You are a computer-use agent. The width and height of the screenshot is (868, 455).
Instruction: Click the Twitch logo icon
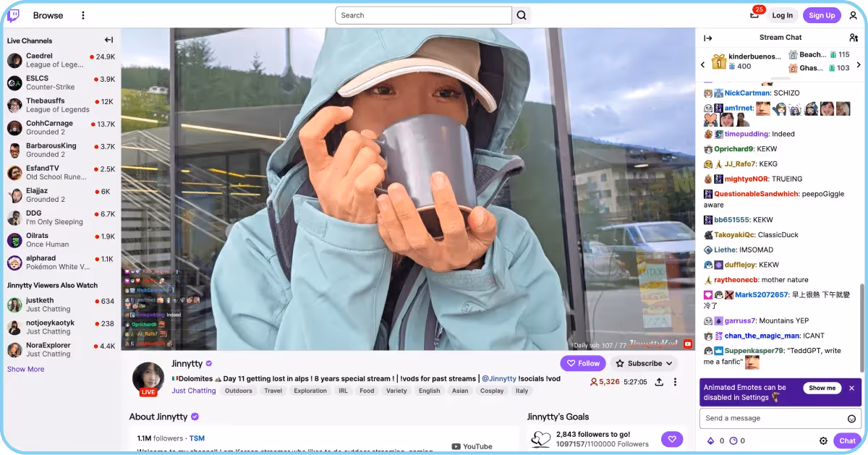click(x=14, y=14)
